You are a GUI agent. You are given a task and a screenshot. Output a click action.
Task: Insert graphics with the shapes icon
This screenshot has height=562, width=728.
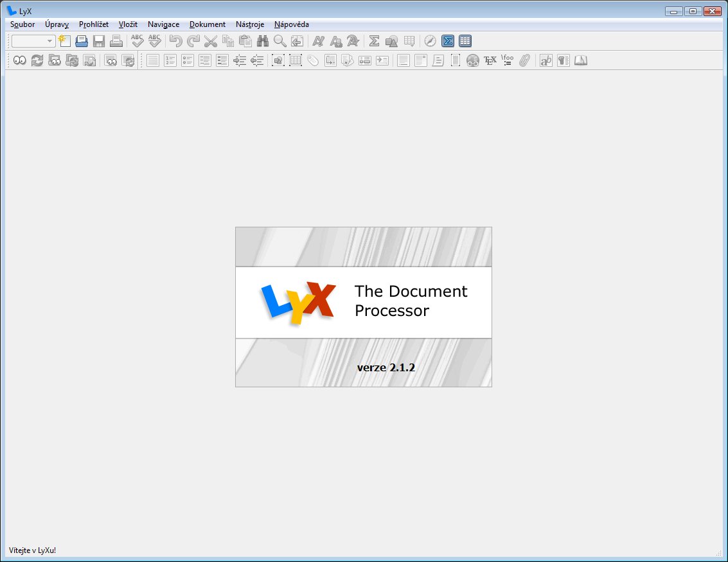point(391,41)
